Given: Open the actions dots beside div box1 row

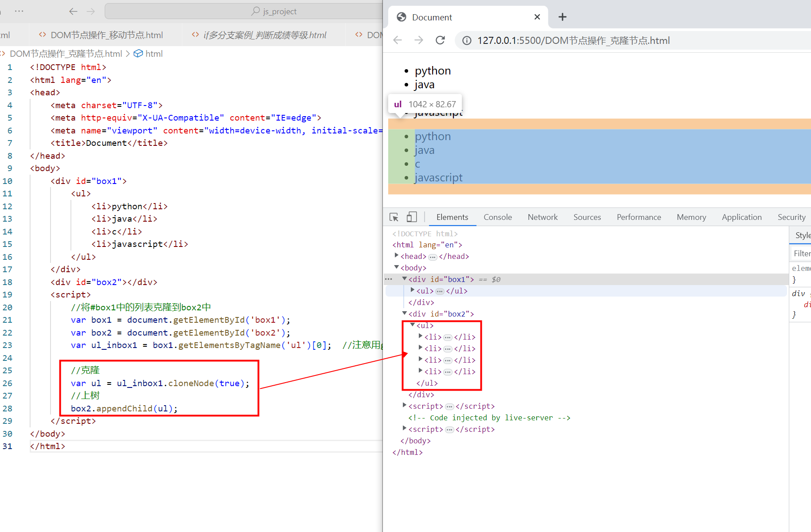Looking at the screenshot, I should point(389,279).
